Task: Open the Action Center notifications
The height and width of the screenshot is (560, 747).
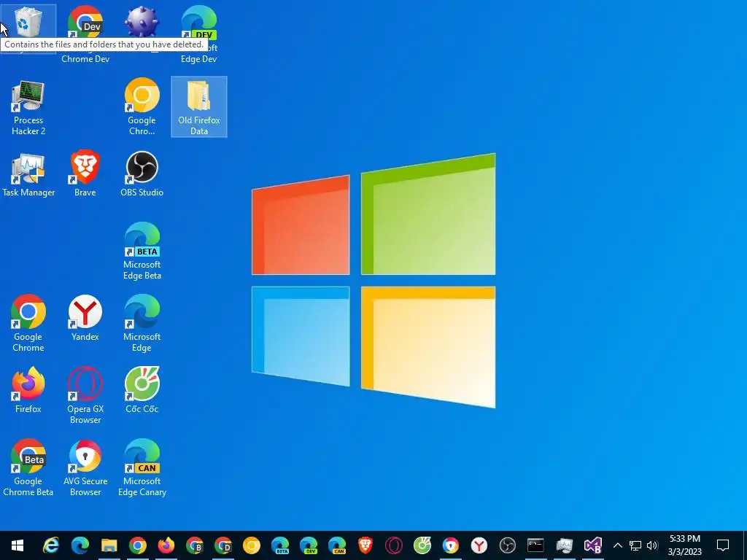Action: pyautogui.click(x=723, y=545)
